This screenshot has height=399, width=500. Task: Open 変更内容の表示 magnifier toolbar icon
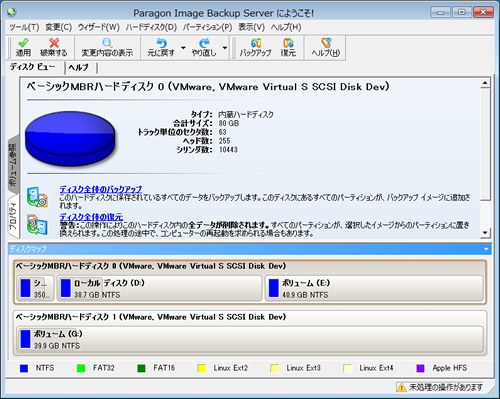coord(107,43)
